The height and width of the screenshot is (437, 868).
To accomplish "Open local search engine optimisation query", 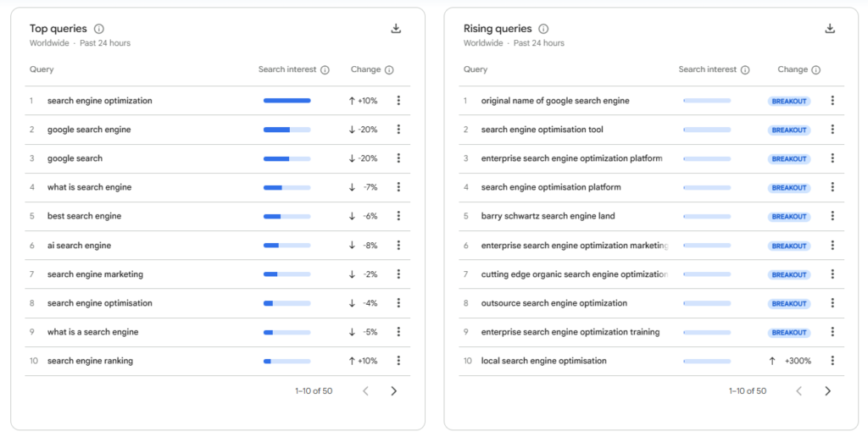I will [x=543, y=361].
